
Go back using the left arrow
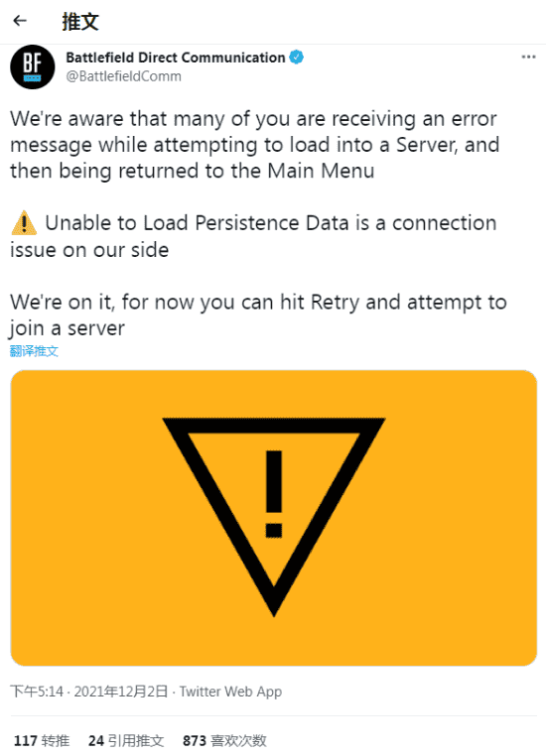coord(20,21)
